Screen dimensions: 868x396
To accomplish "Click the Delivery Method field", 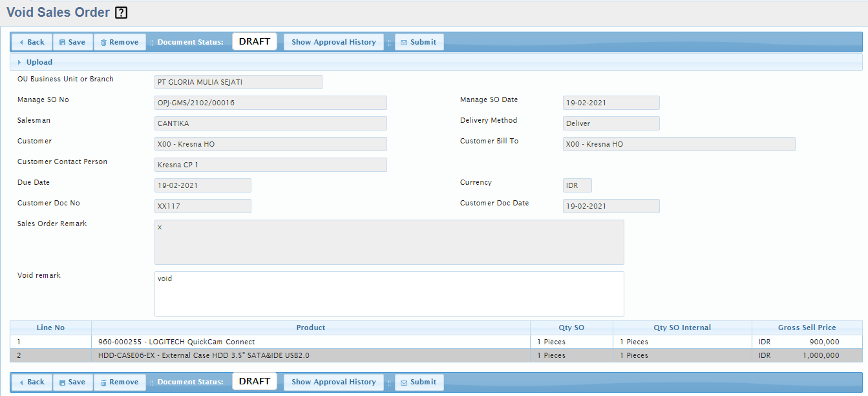I will [611, 123].
